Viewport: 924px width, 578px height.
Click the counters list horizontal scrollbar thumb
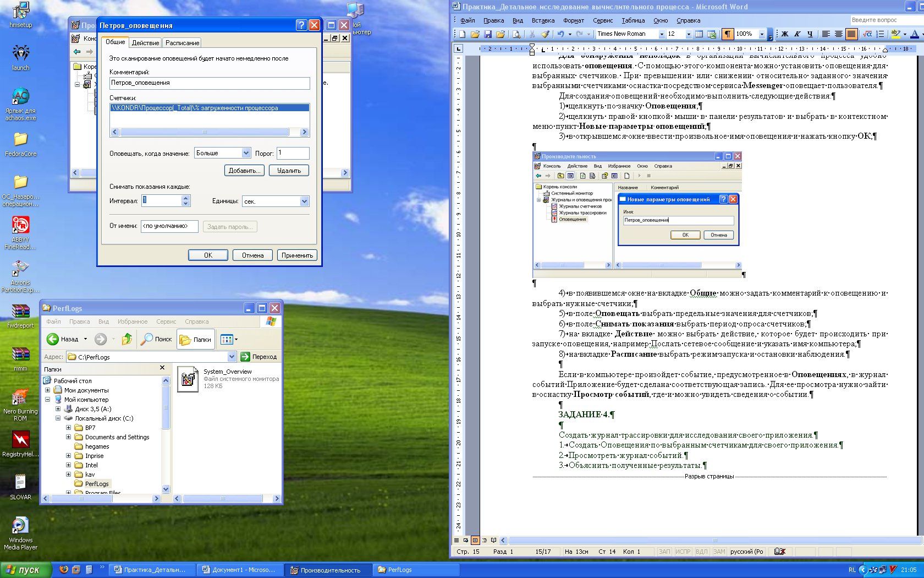tap(205, 132)
